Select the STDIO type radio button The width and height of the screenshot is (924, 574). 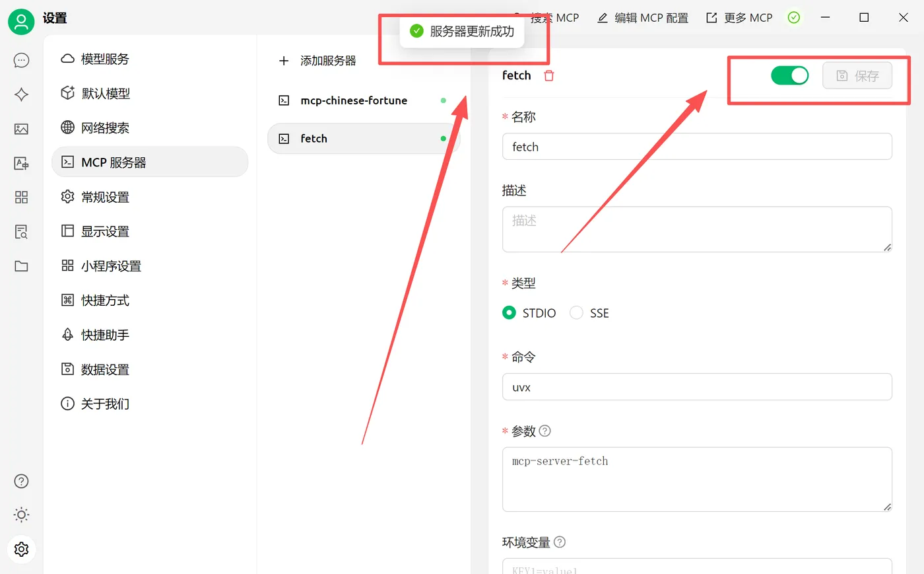tap(508, 312)
